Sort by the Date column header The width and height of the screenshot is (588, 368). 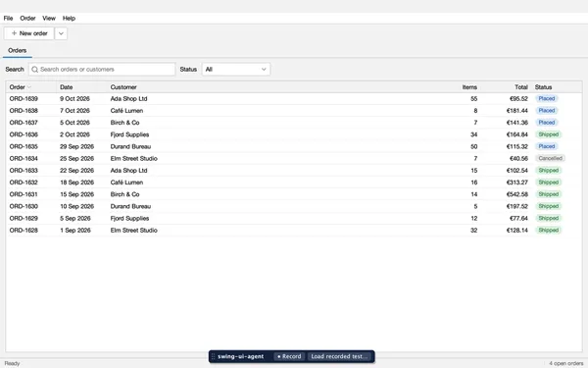point(81,87)
